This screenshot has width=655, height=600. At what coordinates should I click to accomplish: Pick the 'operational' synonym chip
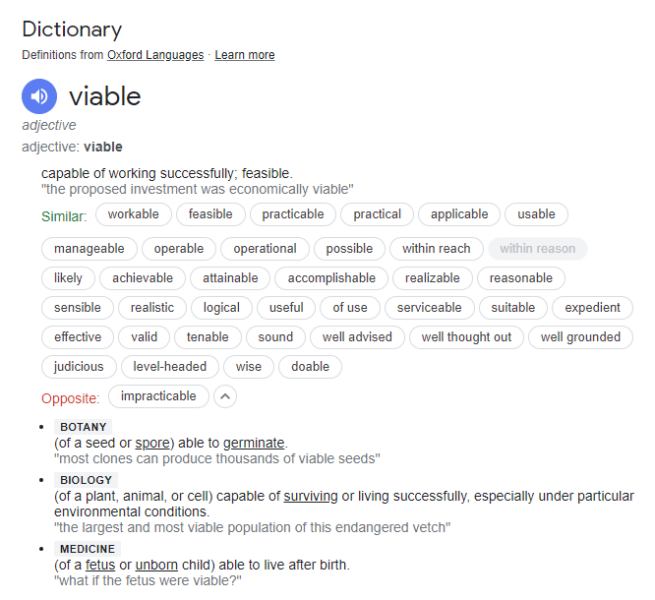click(x=265, y=249)
